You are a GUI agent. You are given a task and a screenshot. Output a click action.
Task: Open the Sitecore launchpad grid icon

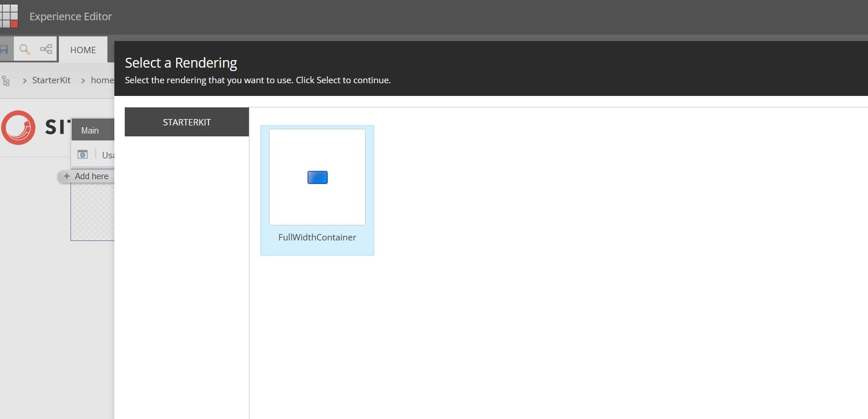[9, 16]
